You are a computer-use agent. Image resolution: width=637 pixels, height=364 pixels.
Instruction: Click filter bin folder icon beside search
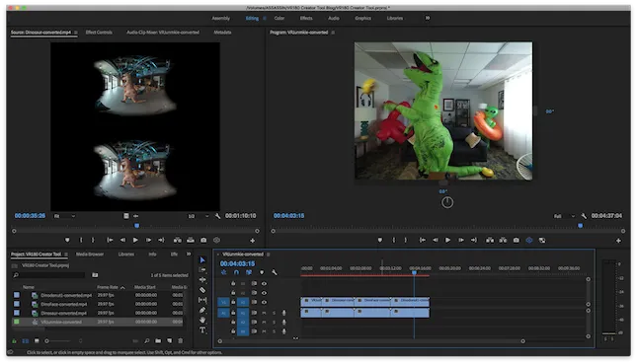pos(95,275)
